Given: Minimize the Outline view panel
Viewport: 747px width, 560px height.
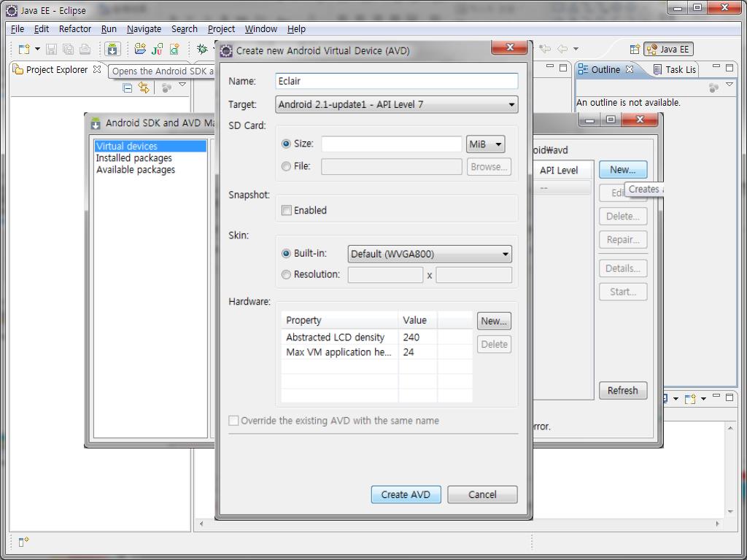Looking at the screenshot, I should [716, 67].
